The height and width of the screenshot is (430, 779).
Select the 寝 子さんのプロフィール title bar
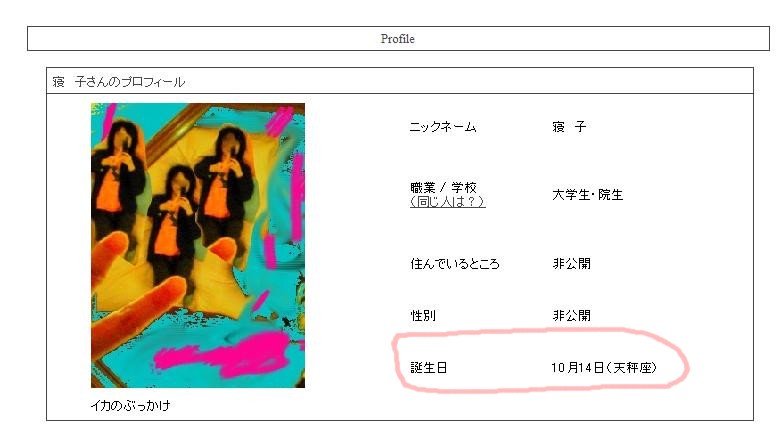400,81
